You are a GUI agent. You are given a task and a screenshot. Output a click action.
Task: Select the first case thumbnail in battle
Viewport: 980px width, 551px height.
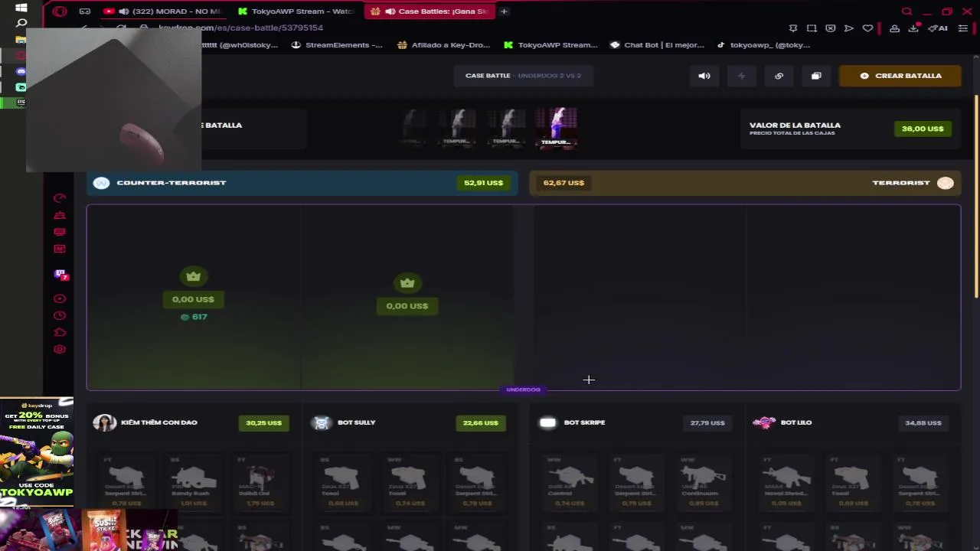pyautogui.click(x=413, y=127)
